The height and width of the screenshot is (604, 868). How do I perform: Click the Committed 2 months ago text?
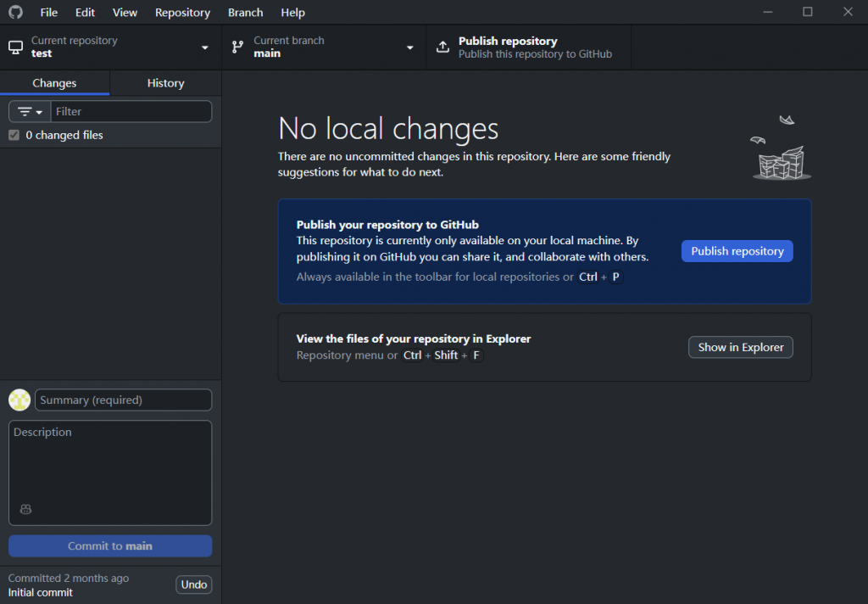[x=69, y=578]
